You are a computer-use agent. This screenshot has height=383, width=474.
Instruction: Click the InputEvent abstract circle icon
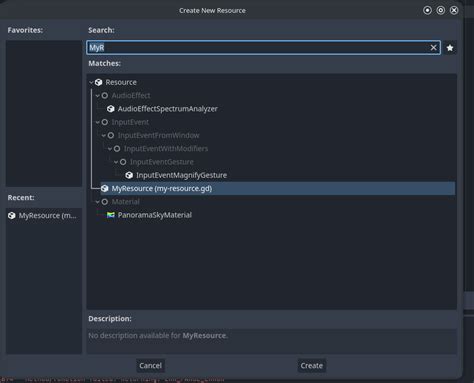pyautogui.click(x=105, y=122)
